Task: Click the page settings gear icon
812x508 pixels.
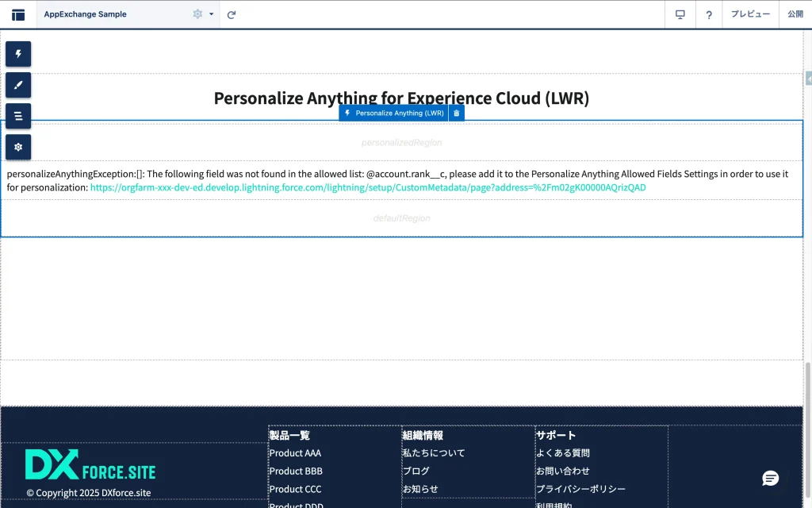Action: [x=197, y=14]
